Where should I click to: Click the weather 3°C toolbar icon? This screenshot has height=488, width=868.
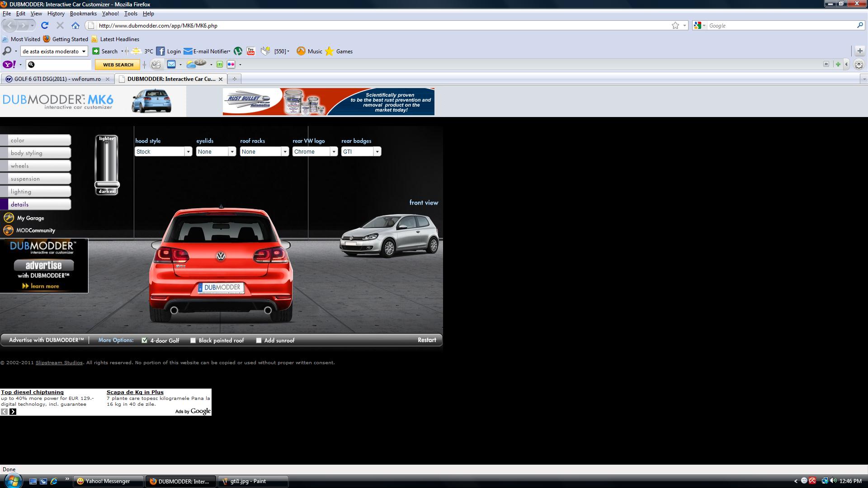pos(136,52)
